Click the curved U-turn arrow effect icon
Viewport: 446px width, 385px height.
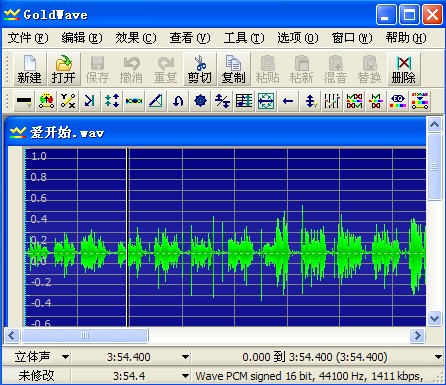click(178, 101)
